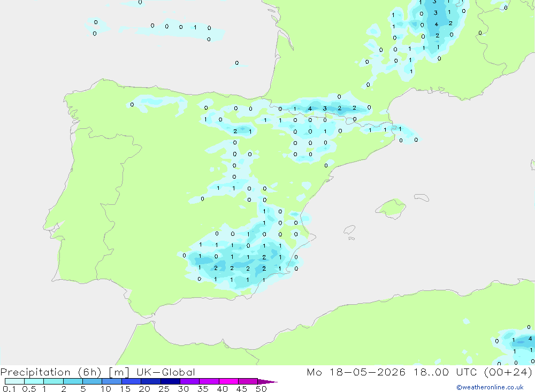
Task: Click the '25' legend label
Action: pyautogui.click(x=164, y=389)
